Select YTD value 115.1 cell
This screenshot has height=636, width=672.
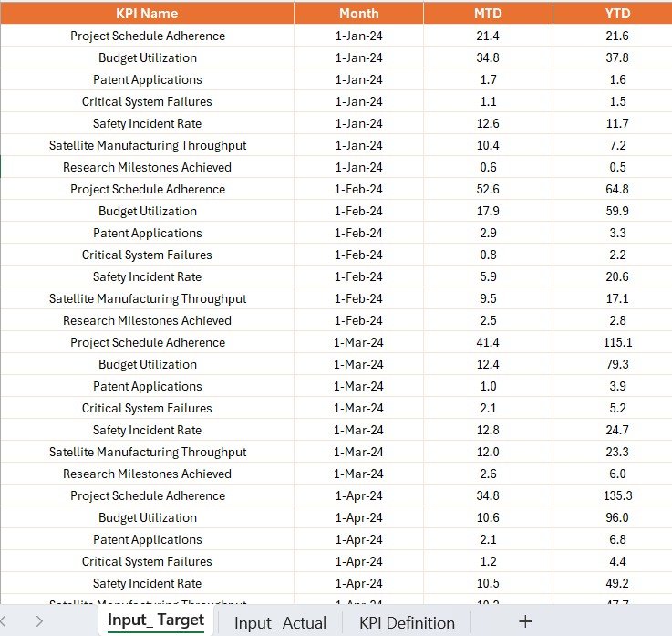click(x=617, y=342)
